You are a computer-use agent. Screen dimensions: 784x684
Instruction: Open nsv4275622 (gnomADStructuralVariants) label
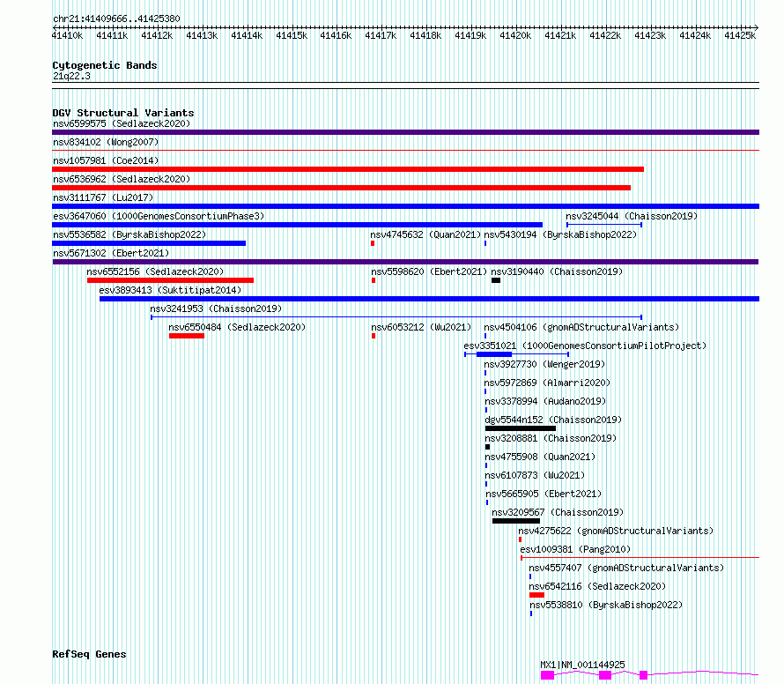(616, 531)
